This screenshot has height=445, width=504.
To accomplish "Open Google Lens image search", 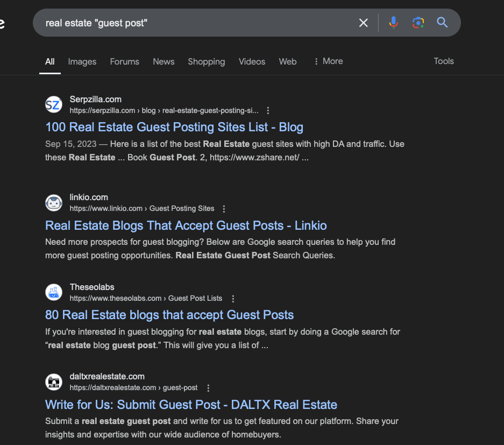I will (x=418, y=23).
